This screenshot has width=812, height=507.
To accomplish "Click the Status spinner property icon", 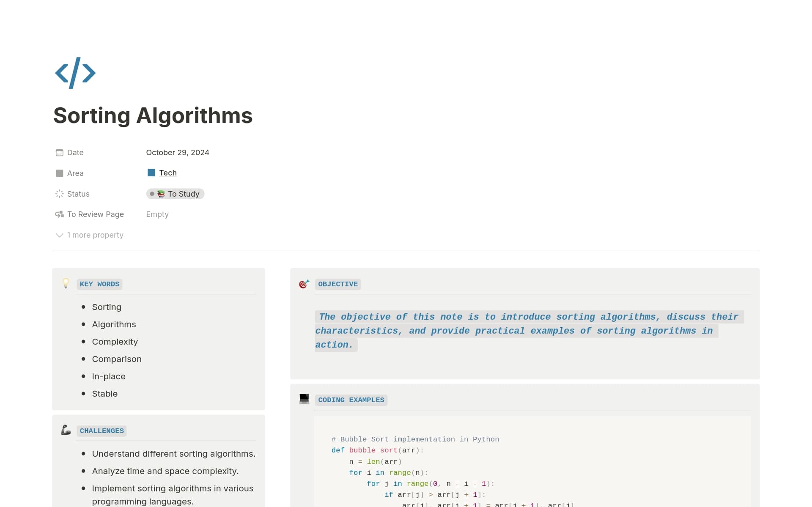I will (60, 194).
